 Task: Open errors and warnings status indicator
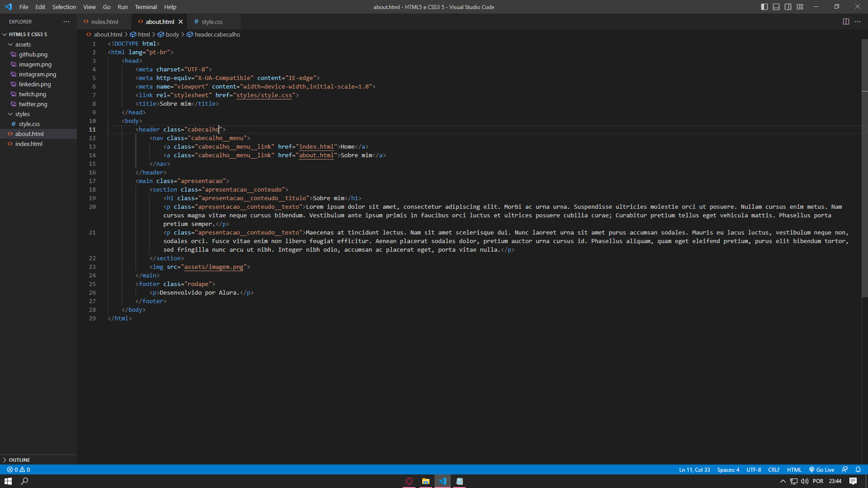coord(19,469)
